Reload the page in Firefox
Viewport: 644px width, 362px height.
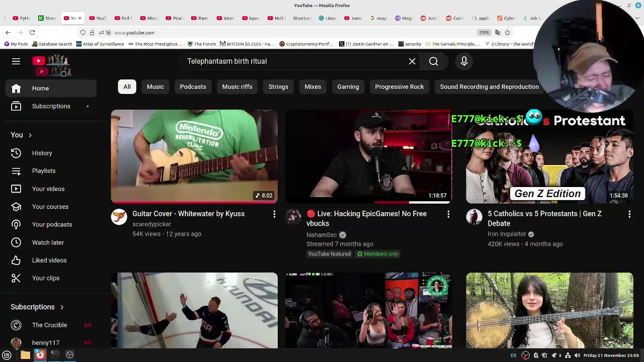32,33
